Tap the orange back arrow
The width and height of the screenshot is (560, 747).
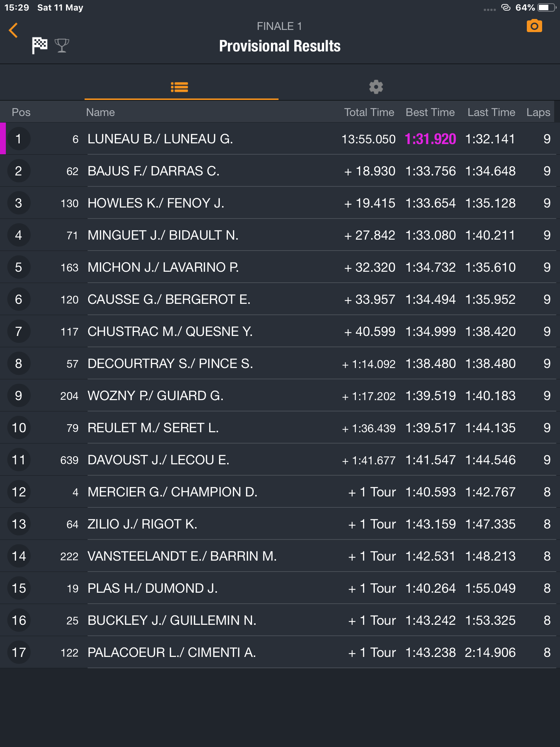[x=13, y=30]
